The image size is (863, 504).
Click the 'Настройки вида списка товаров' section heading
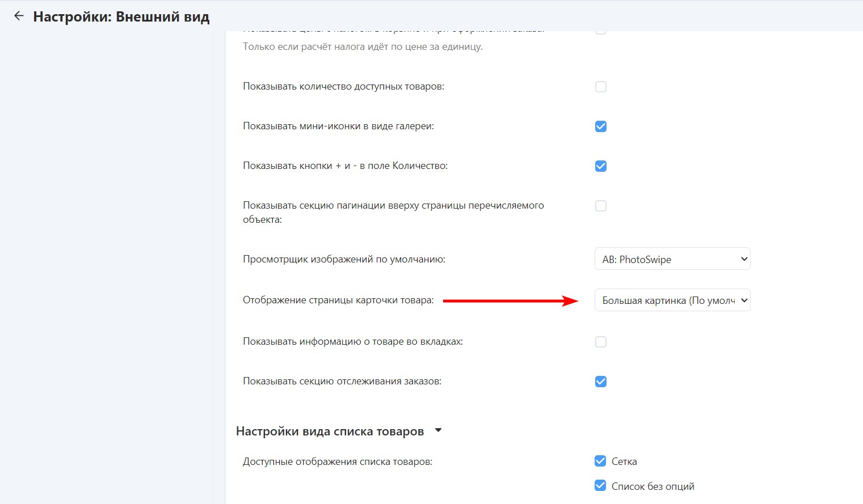click(330, 431)
